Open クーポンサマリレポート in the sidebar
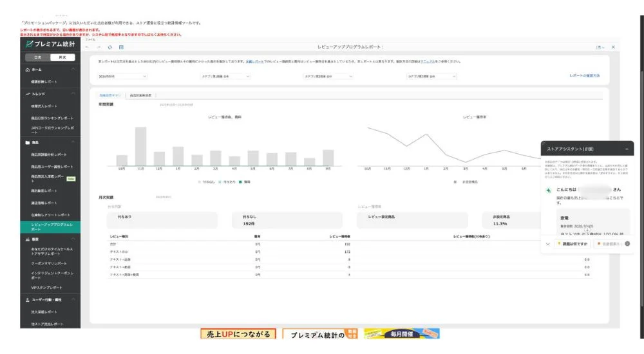The image size is (644, 354). click(x=50, y=263)
